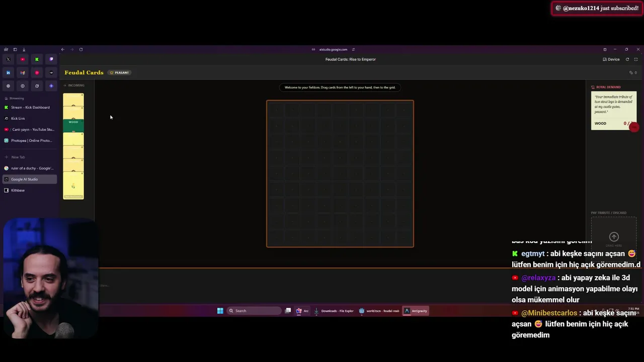Image resolution: width=644 pixels, height=362 pixels.
Task: Open the YouTube pinned shortcut in top row
Action: click(23, 59)
